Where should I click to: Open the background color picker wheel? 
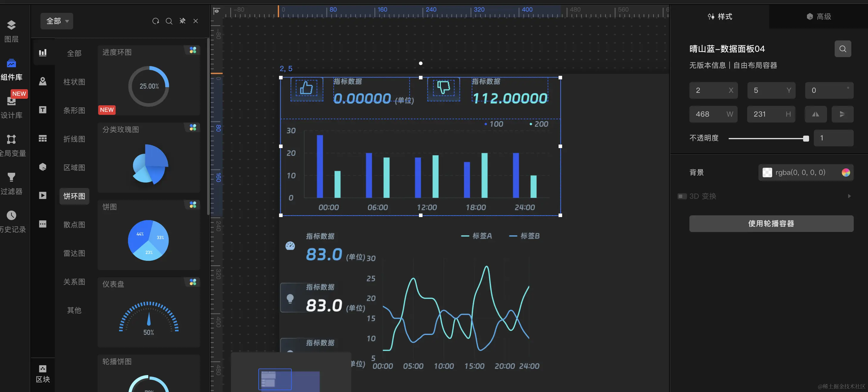click(845, 173)
